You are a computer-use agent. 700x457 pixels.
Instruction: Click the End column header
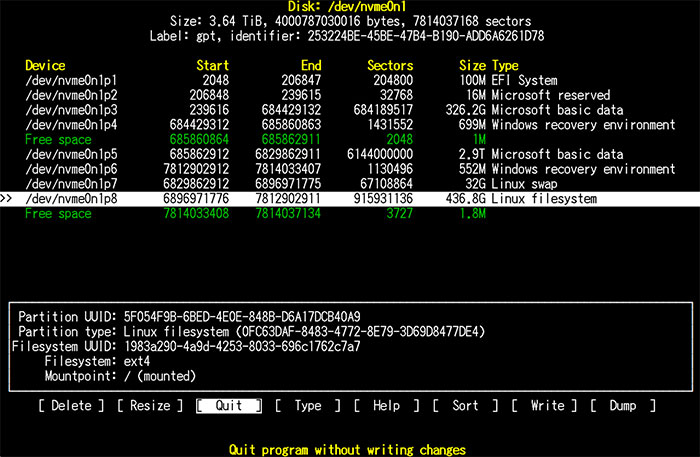tap(311, 66)
